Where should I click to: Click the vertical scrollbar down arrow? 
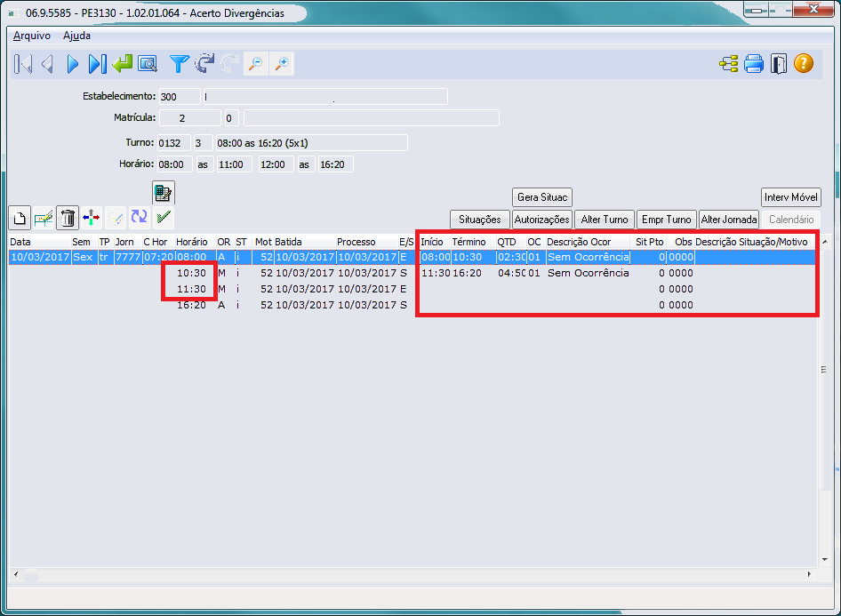tap(824, 560)
